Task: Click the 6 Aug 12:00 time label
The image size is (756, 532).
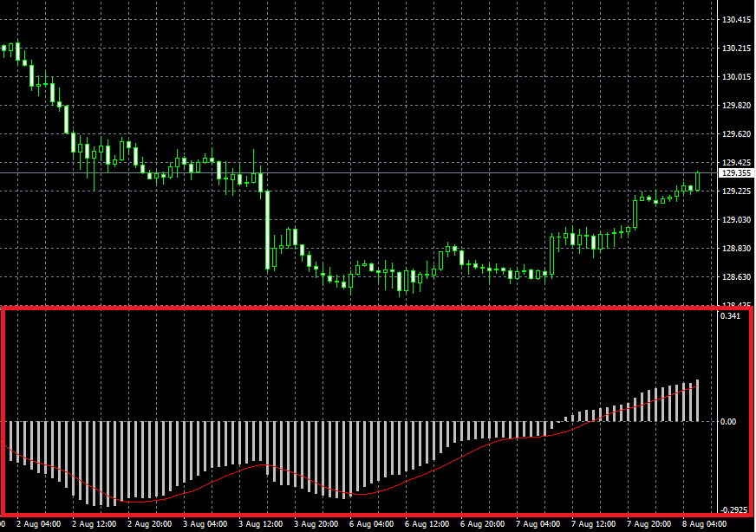Action: (x=427, y=524)
